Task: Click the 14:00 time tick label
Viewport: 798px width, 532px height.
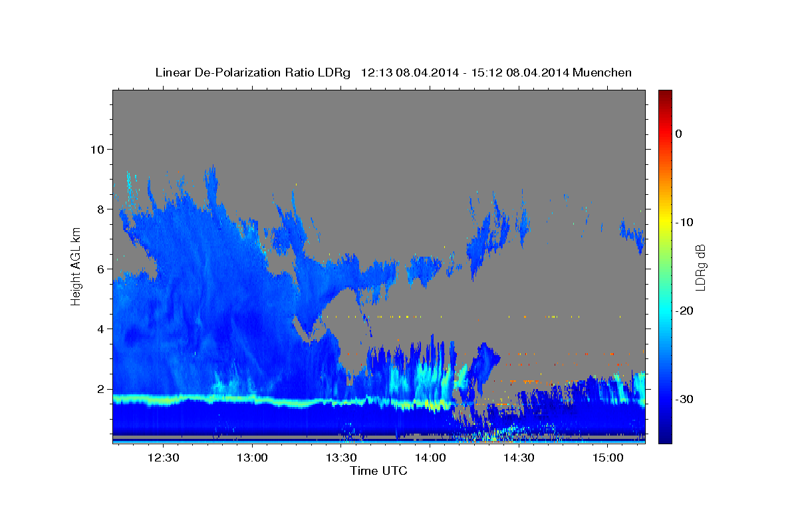Action: (x=430, y=458)
